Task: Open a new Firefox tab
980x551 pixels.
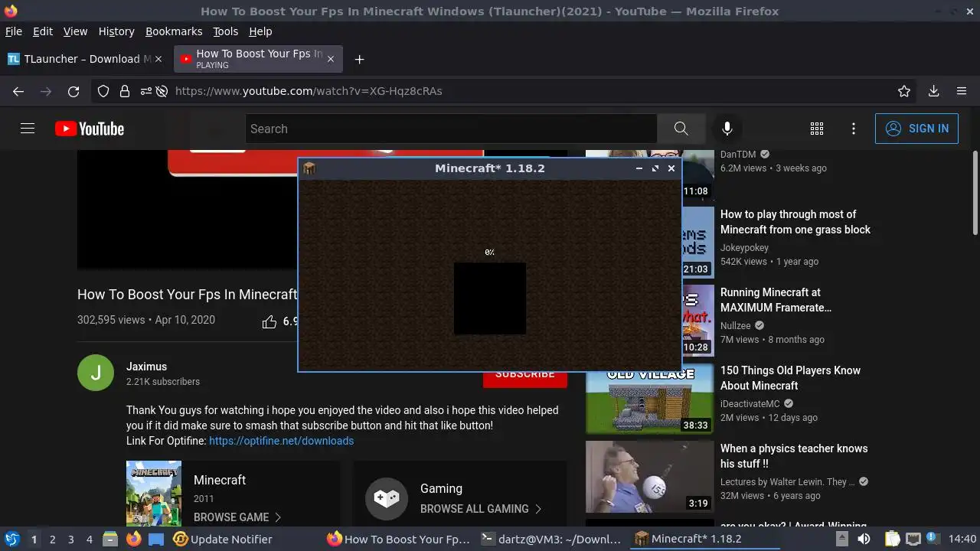Action: (359, 59)
